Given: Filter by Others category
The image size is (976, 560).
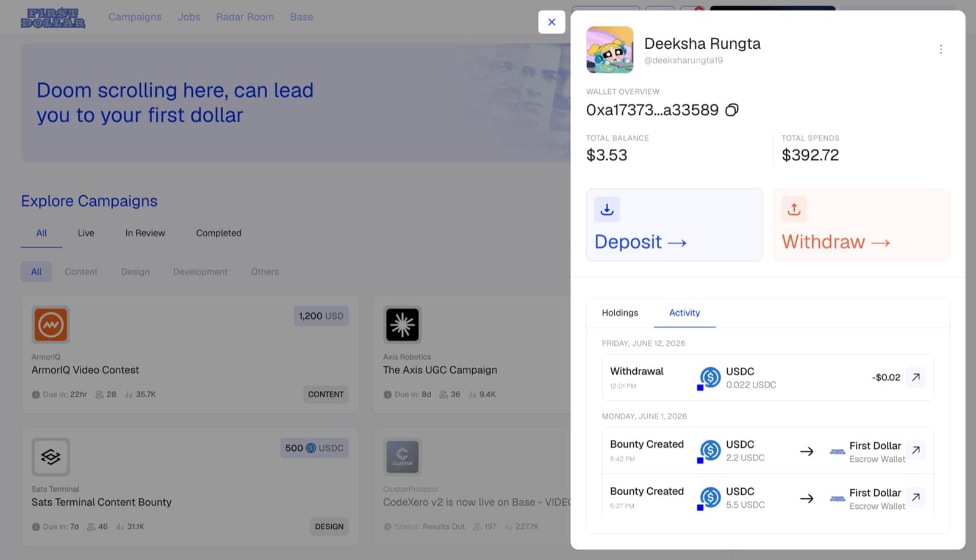Looking at the screenshot, I should pyautogui.click(x=265, y=271).
